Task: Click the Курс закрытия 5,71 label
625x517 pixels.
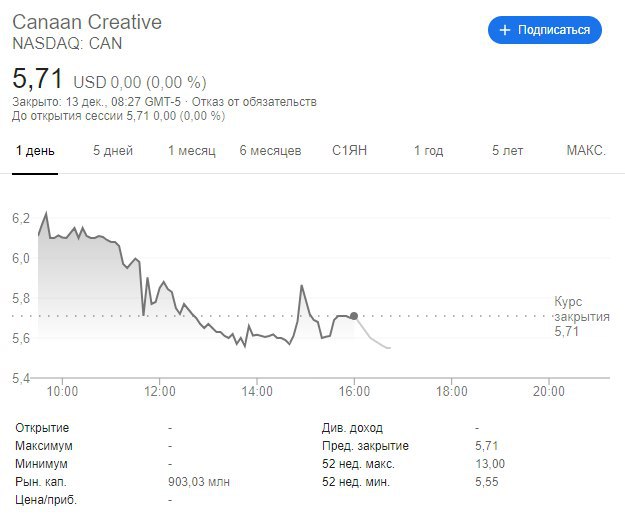Action: tap(581, 316)
